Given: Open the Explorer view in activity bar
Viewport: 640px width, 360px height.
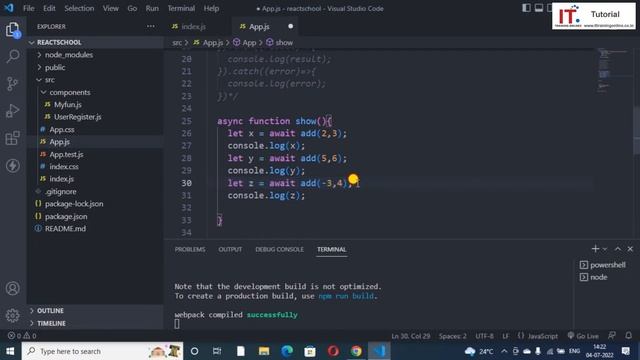Looking at the screenshot, I should [x=13, y=30].
